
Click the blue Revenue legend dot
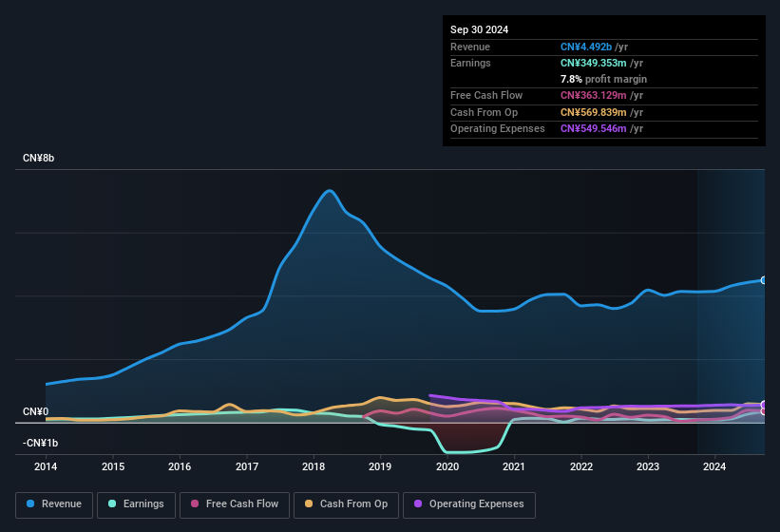(31, 504)
